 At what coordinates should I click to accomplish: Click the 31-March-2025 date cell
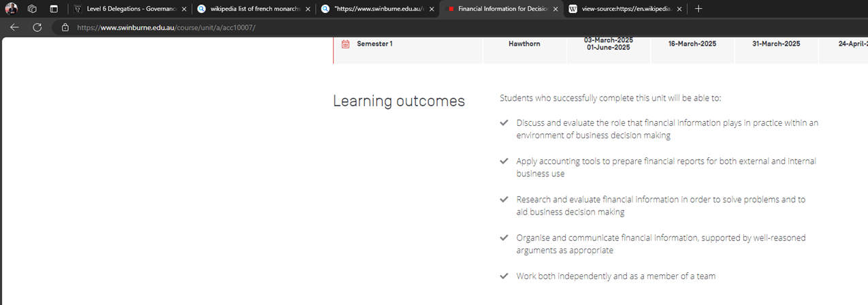(776, 44)
